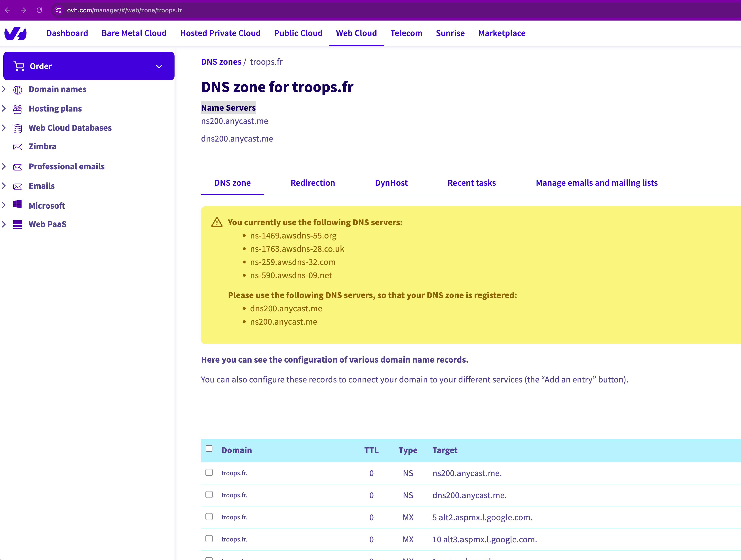Click the Hosting plans people icon

[17, 109]
